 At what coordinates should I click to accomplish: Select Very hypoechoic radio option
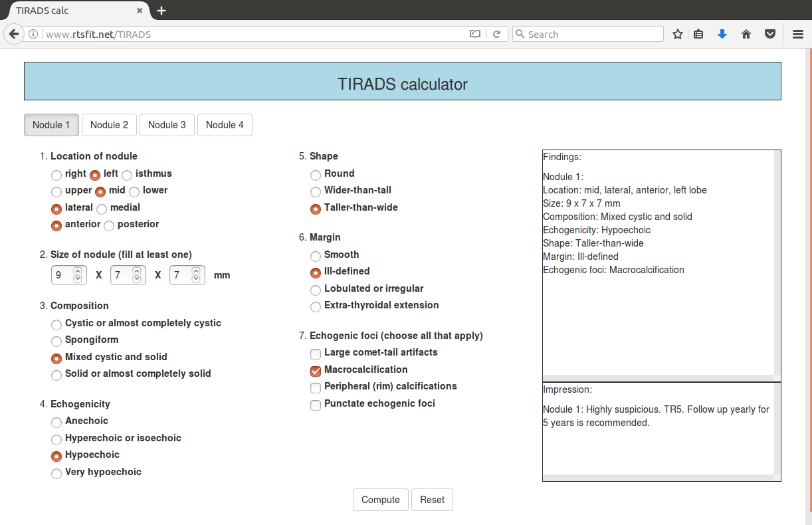56,473
